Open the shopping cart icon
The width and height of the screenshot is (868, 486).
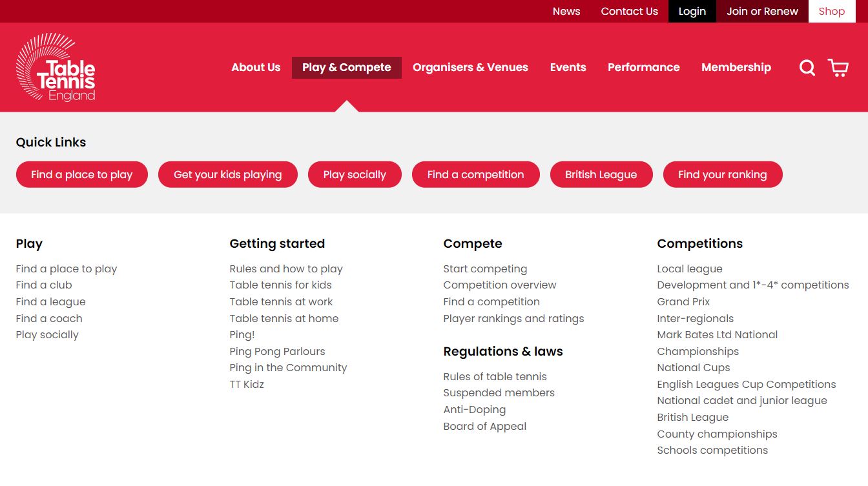point(838,68)
